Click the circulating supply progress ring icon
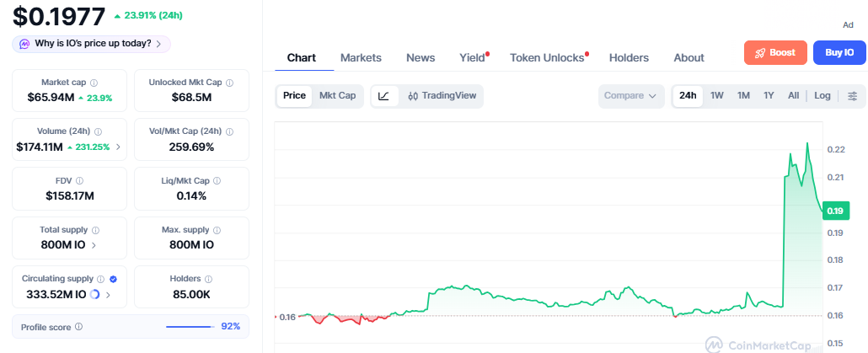This screenshot has width=868, height=353. [x=94, y=294]
